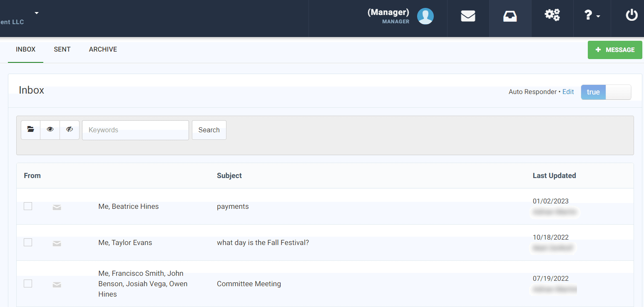Viewport: 644px width, 307px height.
Task: Open the Committee Meeting subject
Action: click(x=249, y=284)
